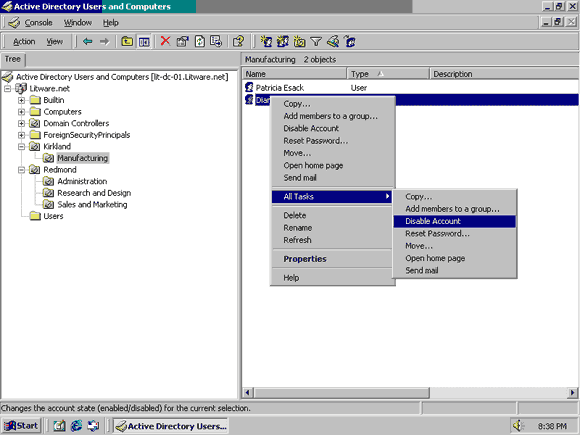Open the Action menu

pyautogui.click(x=24, y=42)
